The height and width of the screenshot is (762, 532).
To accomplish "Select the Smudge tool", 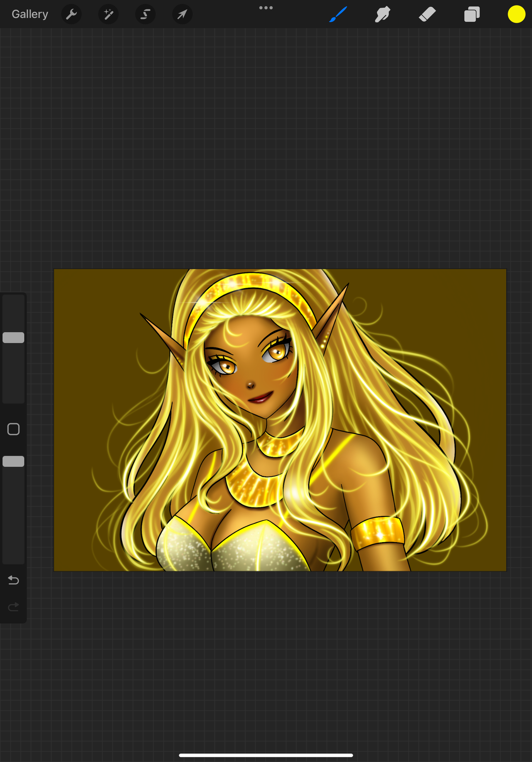I will pos(382,15).
